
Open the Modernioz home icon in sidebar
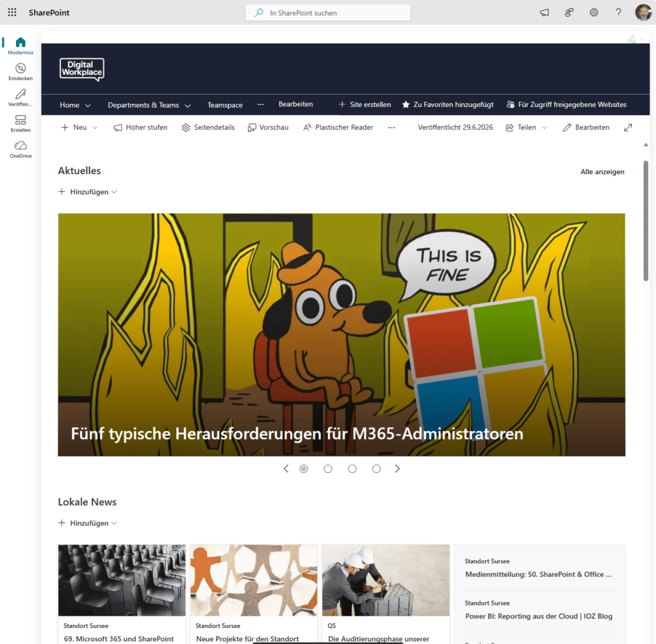[x=20, y=42]
